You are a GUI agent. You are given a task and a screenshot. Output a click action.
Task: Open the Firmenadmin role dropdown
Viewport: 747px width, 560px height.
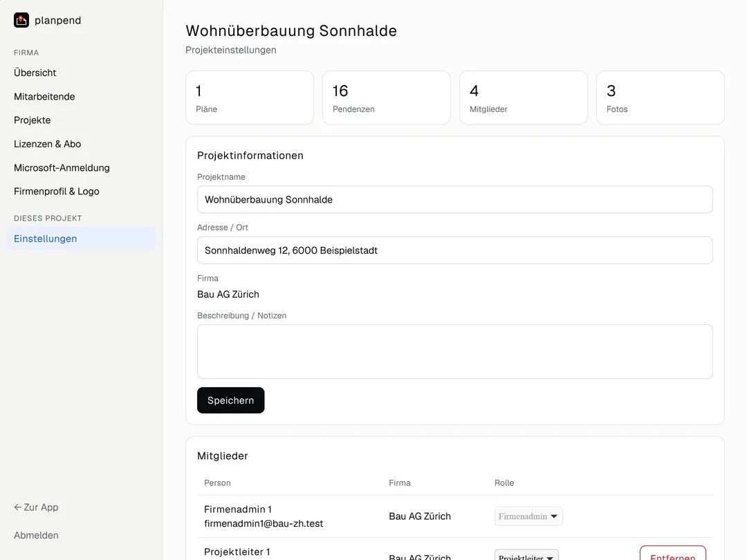coord(528,516)
